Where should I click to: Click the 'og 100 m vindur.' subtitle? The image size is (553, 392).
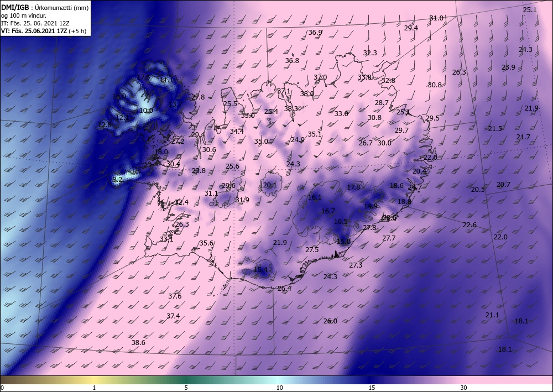(x=24, y=15)
